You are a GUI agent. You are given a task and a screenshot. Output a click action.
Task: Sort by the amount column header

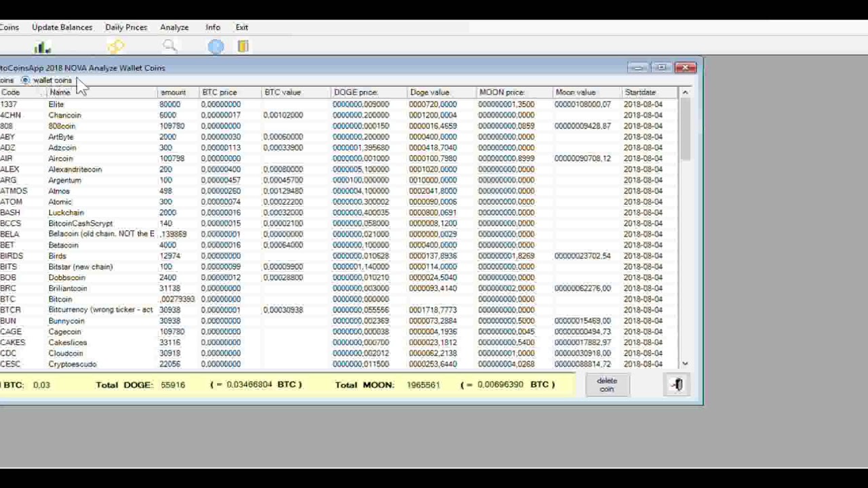(x=178, y=92)
